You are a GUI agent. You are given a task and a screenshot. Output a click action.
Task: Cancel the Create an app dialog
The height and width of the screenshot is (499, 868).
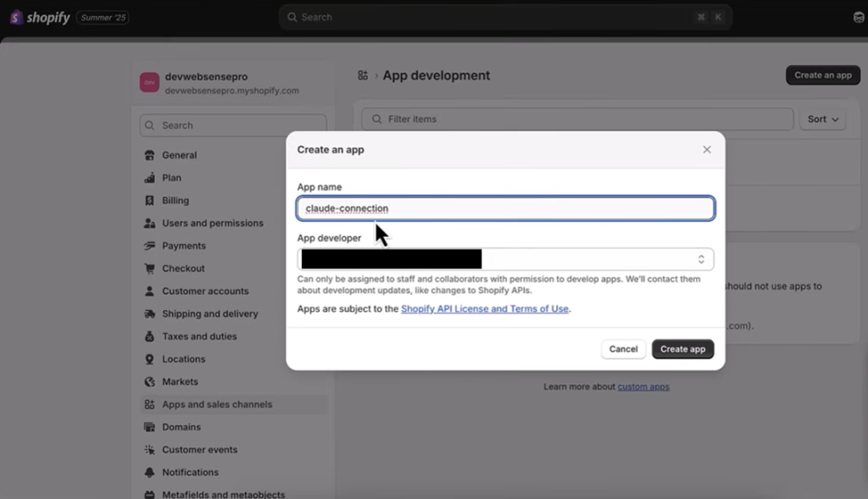click(x=623, y=350)
